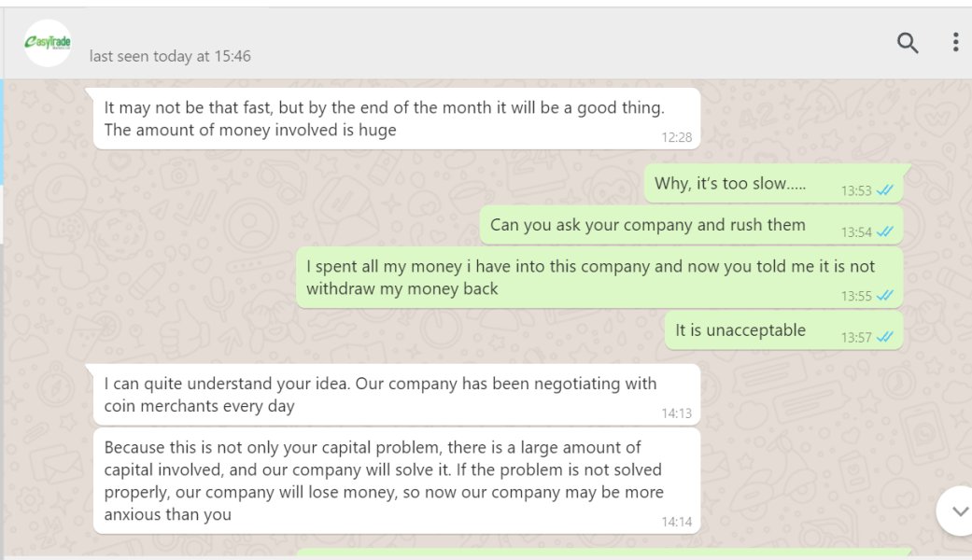Click read ticks on 'Can you ask your company' message
The height and width of the screenshot is (560, 972).
[x=884, y=231]
